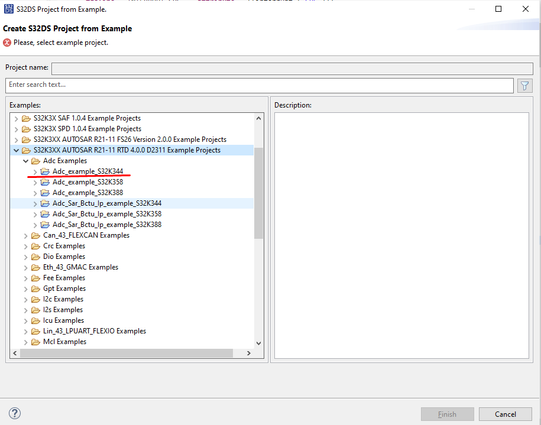Click project icon of Adc_example_S32K344
The width and height of the screenshot is (541, 425).
pos(45,171)
